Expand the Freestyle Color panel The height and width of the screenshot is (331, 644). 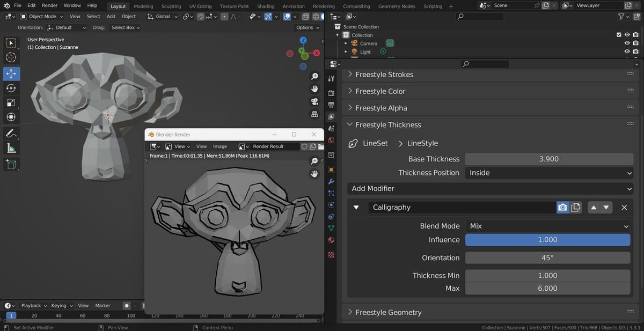click(380, 91)
